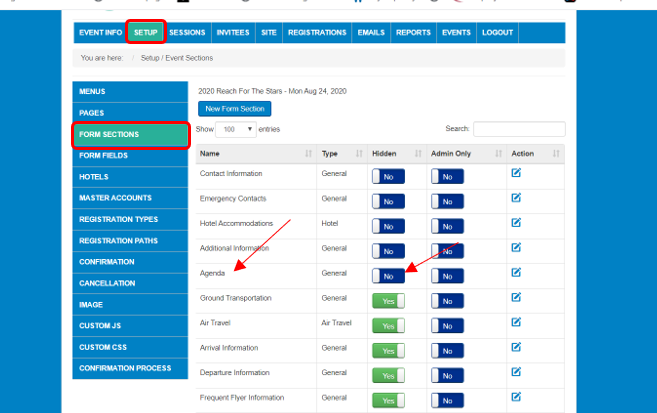Switch off Hidden for Air Travel
Screen dimensions: 657x413
pyautogui.click(x=388, y=326)
